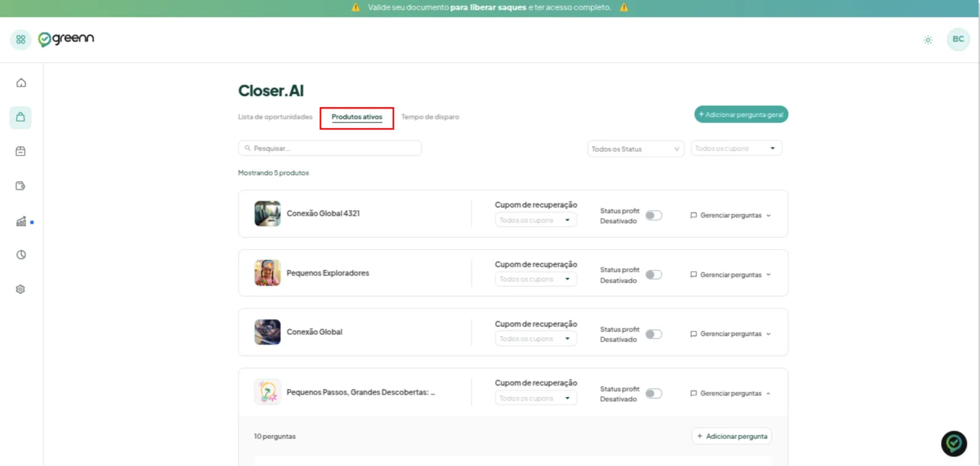The height and width of the screenshot is (466, 980).
Task: Open coupon dropdown for Pequenos Exploradores
Action: 536,279
